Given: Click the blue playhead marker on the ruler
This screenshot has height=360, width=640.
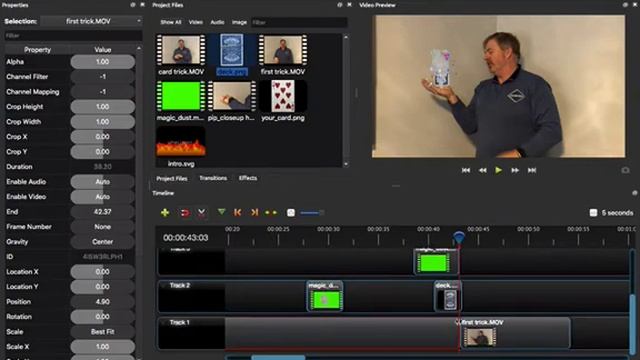Looking at the screenshot, I should click(x=459, y=237).
